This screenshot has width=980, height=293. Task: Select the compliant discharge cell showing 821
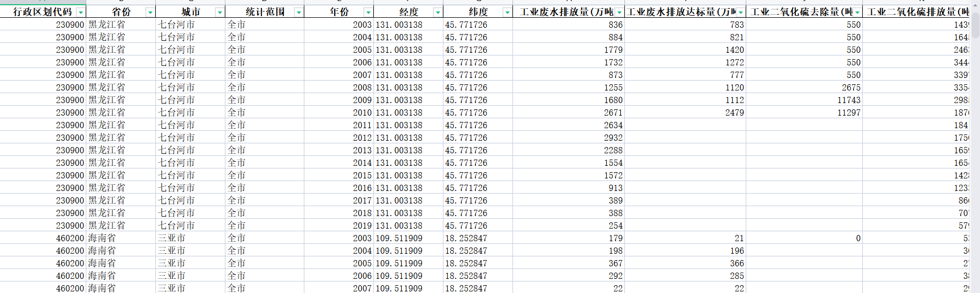click(685, 37)
